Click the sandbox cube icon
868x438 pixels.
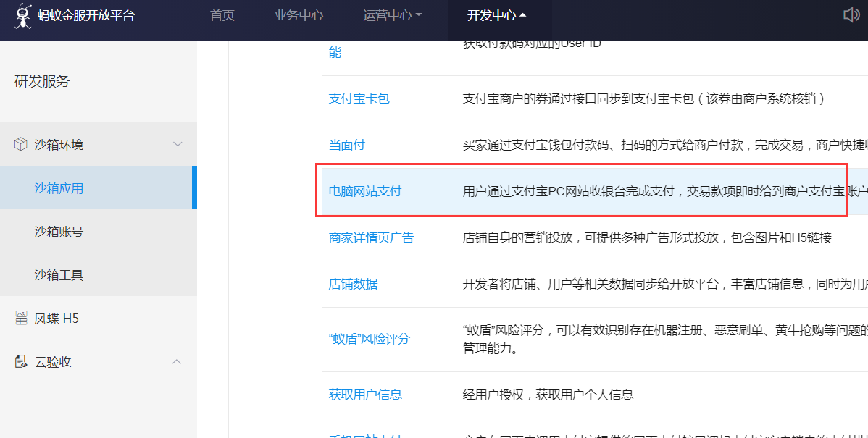20,144
